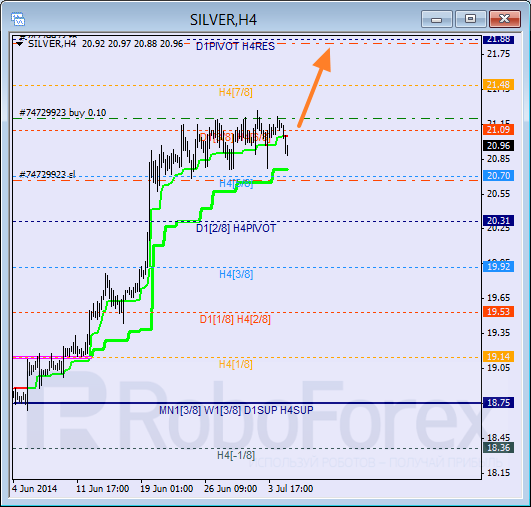531x507 pixels.
Task: Close the SILVER,H4 chart window
Action: pyautogui.click(x=505, y=19)
